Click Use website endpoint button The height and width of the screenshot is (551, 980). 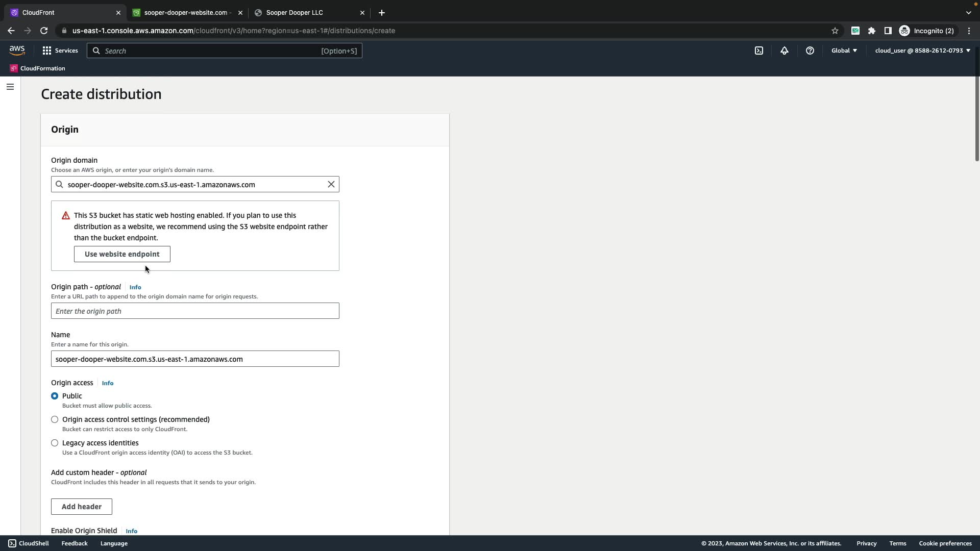coord(122,254)
